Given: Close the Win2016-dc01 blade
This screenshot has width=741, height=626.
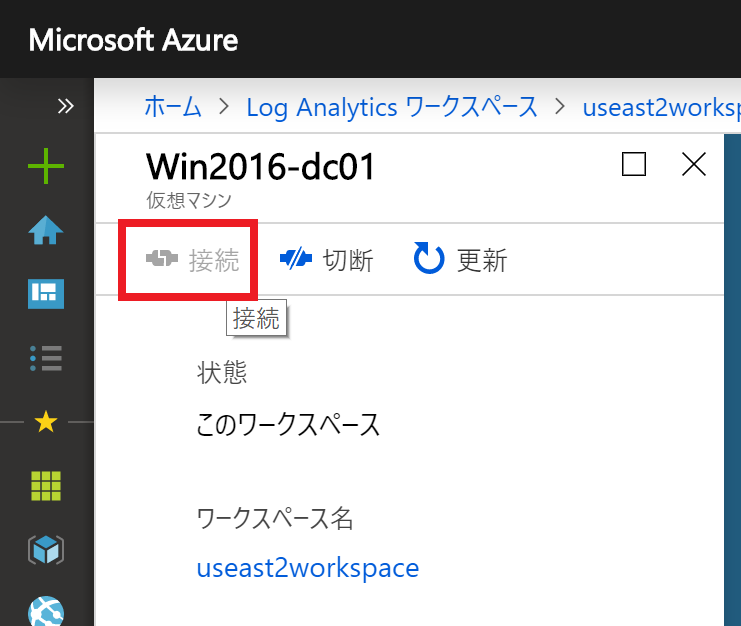Looking at the screenshot, I should click(x=694, y=164).
